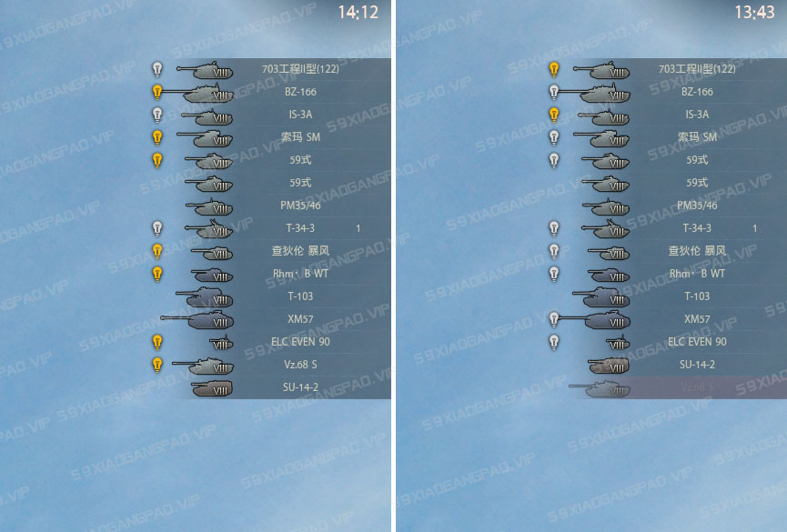Click the destroyed Vz.68 S row in the right list
This screenshot has height=532, width=787.
(678, 387)
